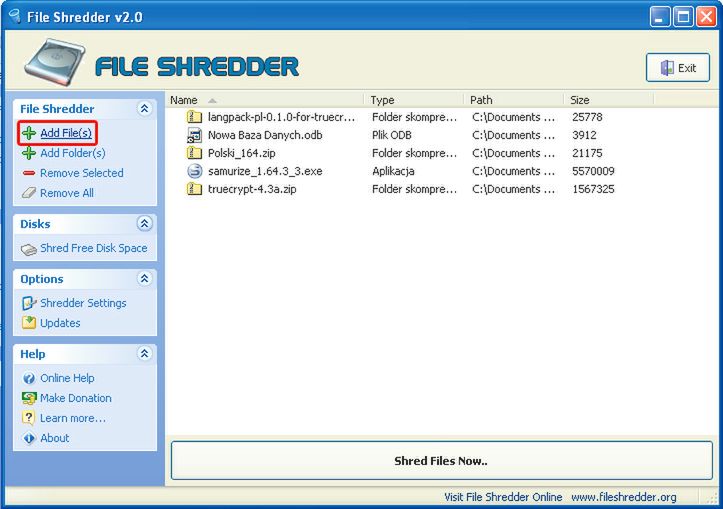Viewport: 723px width, 509px height.
Task: Click the door icon inside Exit button
Action: pos(667,68)
